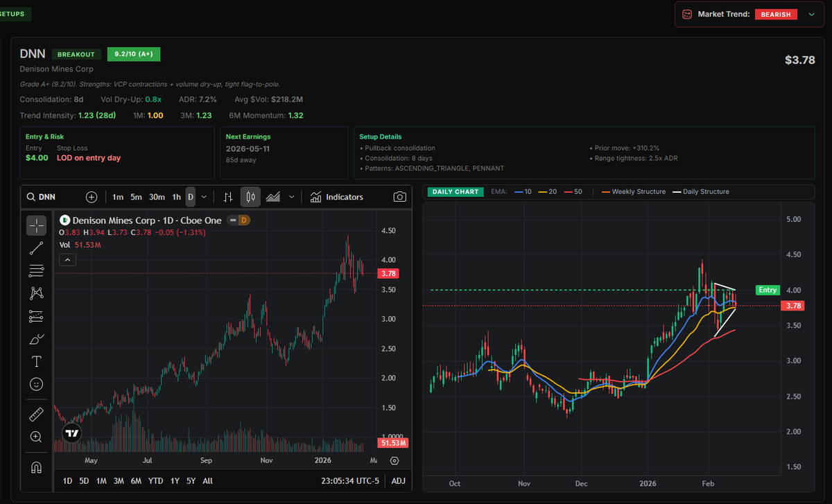Image resolution: width=832 pixels, height=504 pixels.
Task: Open chart settings gear on time axis
Action: click(395, 460)
